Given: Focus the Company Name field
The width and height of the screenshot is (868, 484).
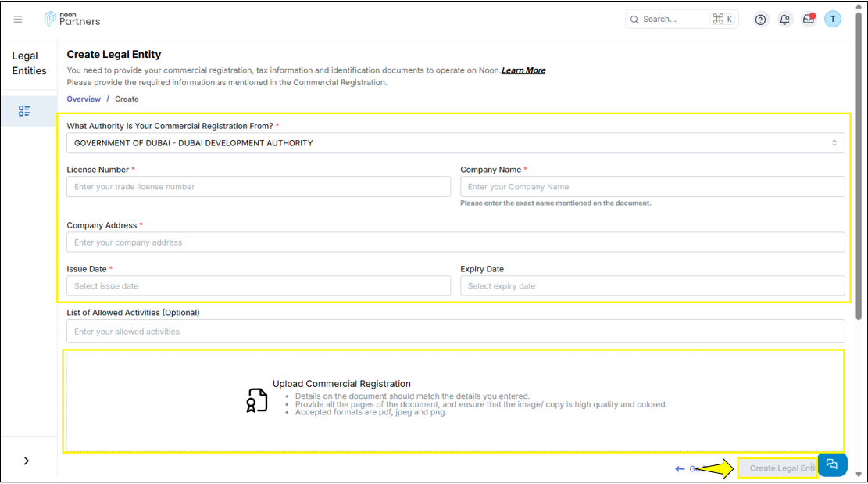Looking at the screenshot, I should pos(652,187).
